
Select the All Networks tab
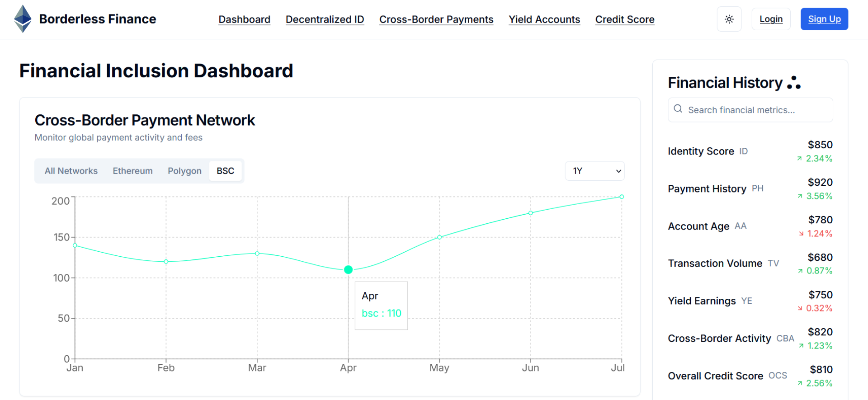(71, 171)
